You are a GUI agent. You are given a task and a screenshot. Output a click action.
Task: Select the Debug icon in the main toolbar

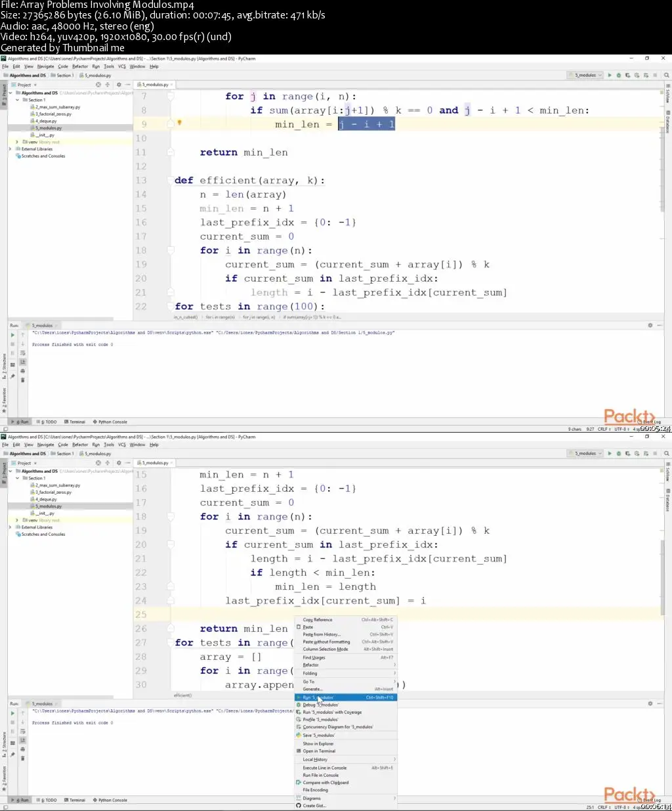pos(619,75)
